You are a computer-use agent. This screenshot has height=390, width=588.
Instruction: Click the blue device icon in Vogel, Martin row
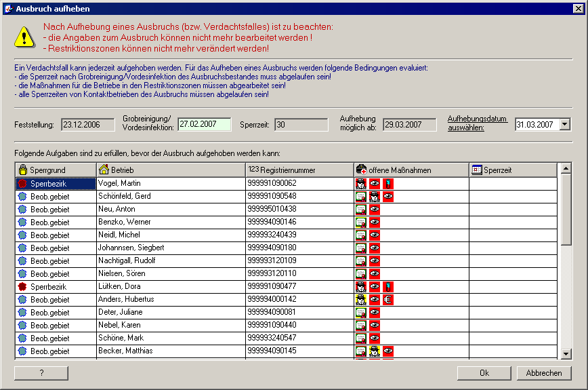click(388, 184)
